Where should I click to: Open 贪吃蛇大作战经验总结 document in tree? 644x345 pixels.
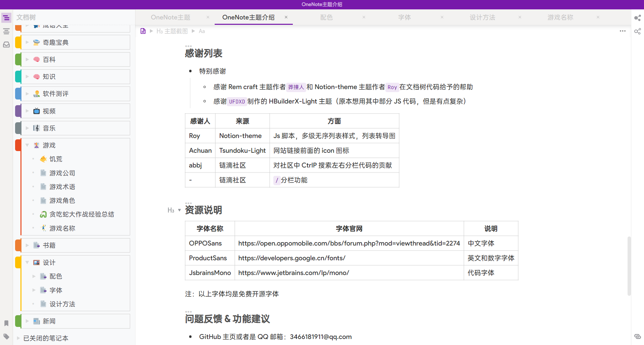[x=82, y=214]
